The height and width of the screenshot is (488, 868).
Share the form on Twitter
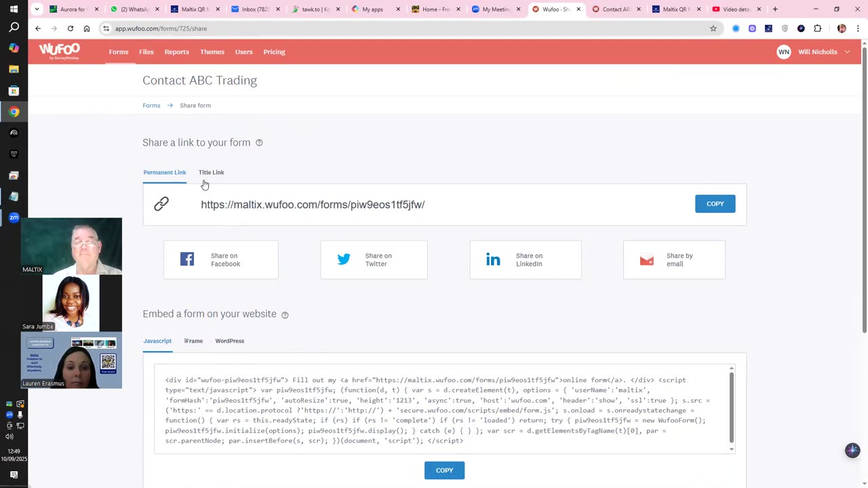[x=374, y=260]
